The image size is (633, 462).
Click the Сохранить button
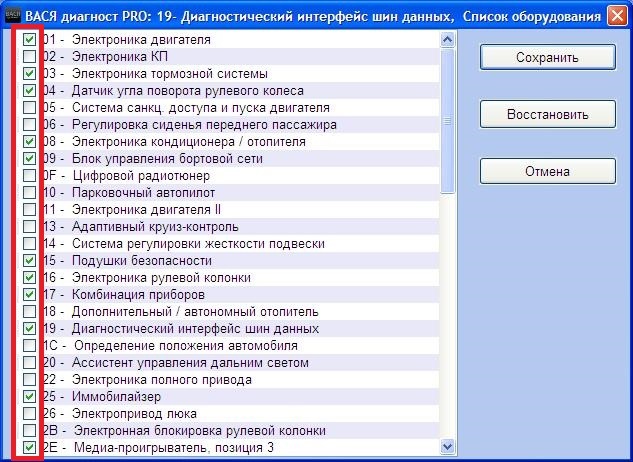(548, 57)
